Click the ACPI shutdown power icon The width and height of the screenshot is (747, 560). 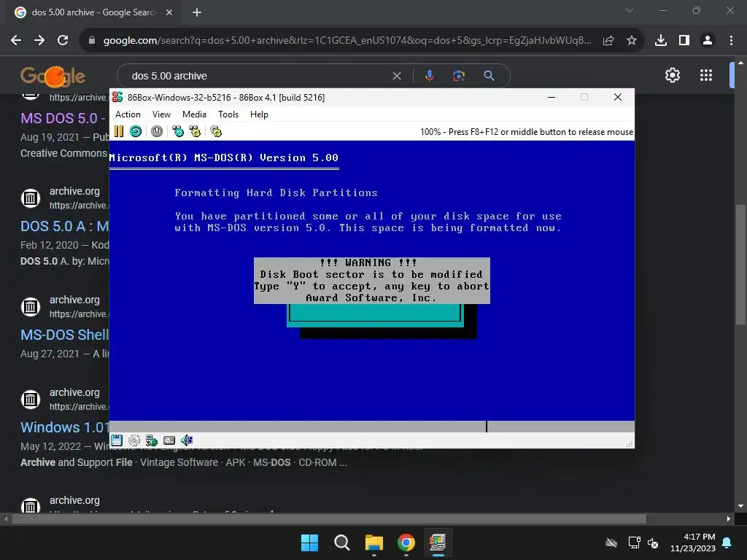(x=157, y=131)
